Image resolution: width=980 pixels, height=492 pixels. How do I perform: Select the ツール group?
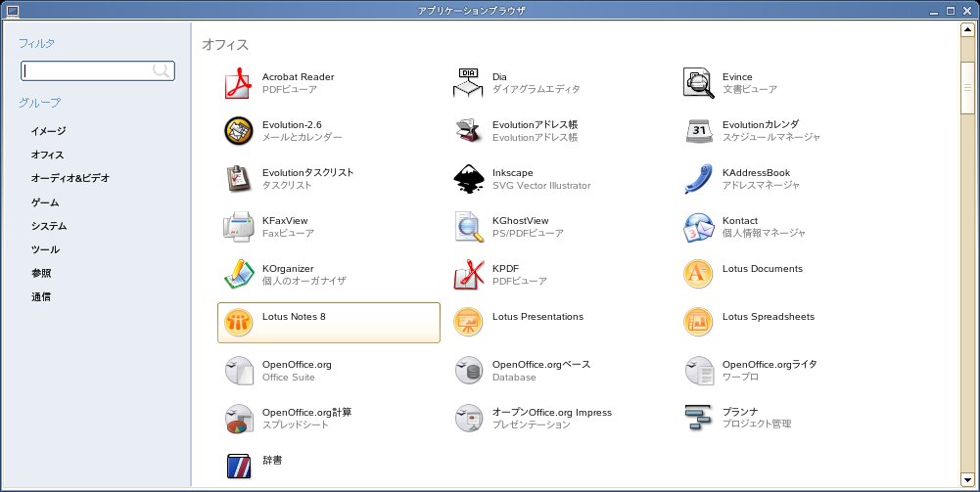coord(45,249)
